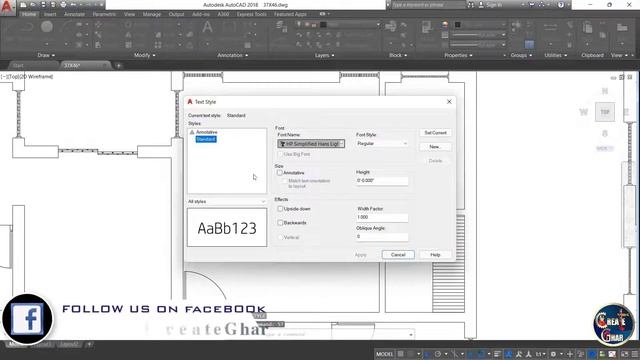Click the Customization icon in status bar
640x360 pixels.
tap(636, 354)
